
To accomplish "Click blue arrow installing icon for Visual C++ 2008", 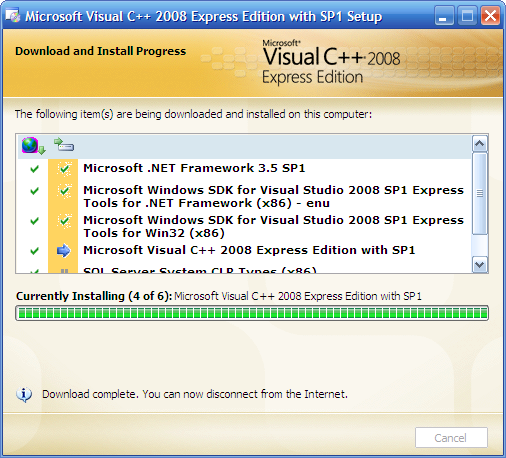I will point(64,251).
